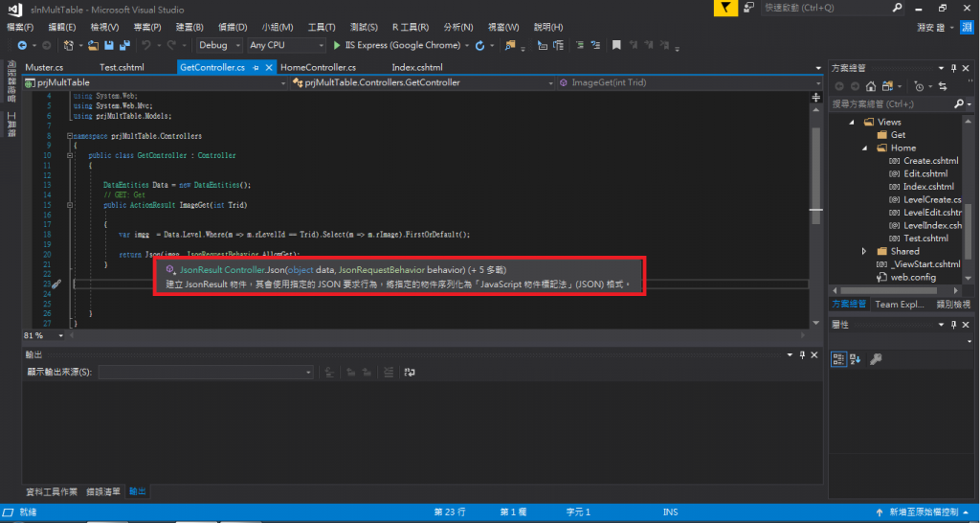Click the pending changes filter clock icon
This screenshot has height=523, width=980.
919,86
